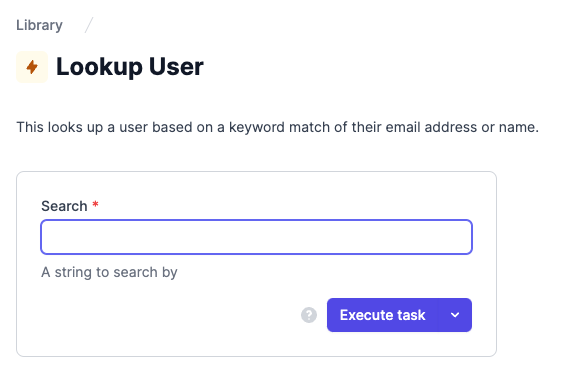Click the task description paragraph text
Image resolution: width=564 pixels, height=375 pixels.
coord(277,127)
